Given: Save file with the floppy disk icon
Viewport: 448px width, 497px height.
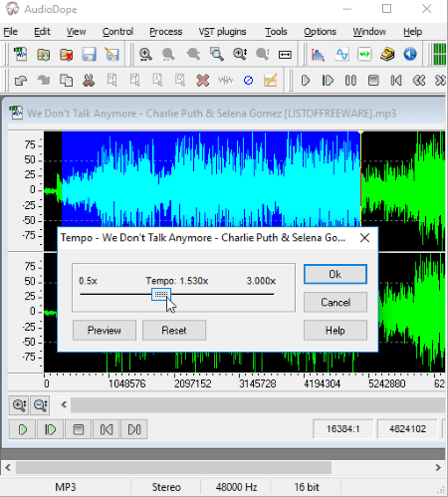Looking at the screenshot, I should pos(89,54).
